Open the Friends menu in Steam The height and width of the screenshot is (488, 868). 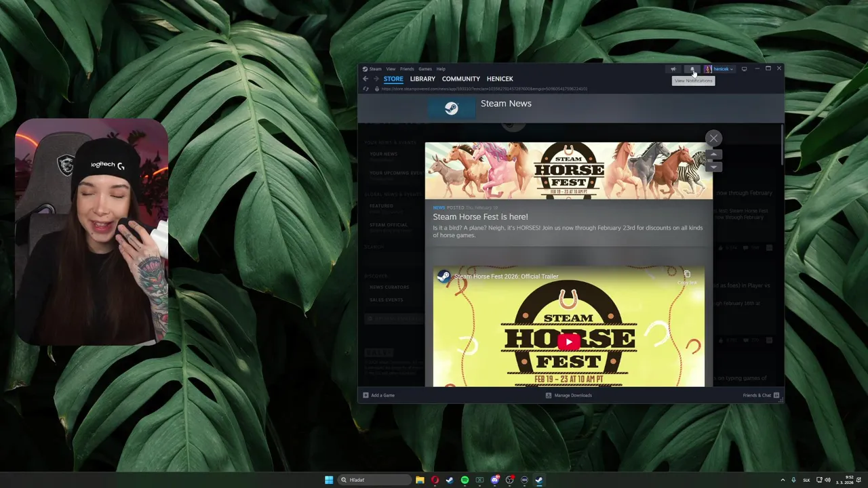point(407,68)
